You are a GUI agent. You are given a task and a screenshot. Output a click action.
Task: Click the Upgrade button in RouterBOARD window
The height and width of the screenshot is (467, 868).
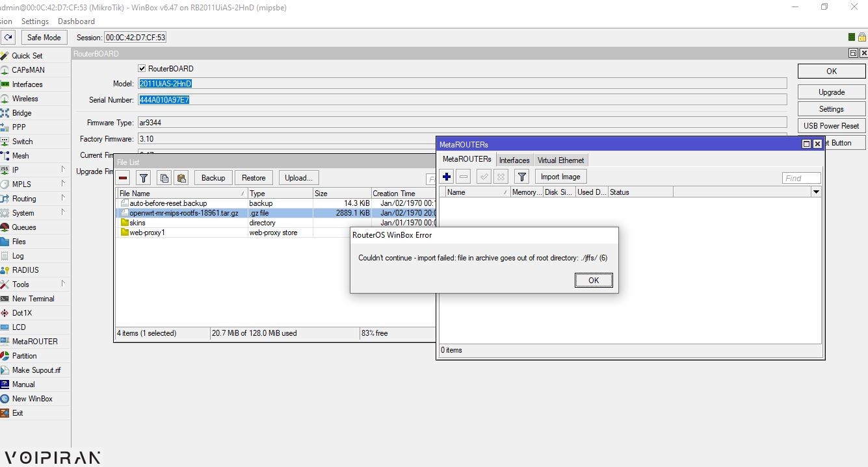point(832,92)
